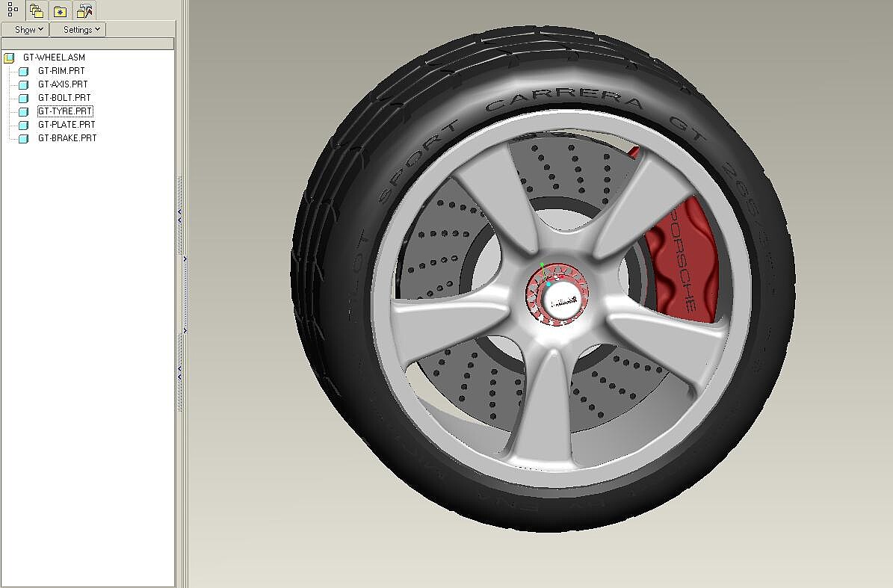Select GT-WHEEL.ASM assembly root node

(x=54, y=57)
